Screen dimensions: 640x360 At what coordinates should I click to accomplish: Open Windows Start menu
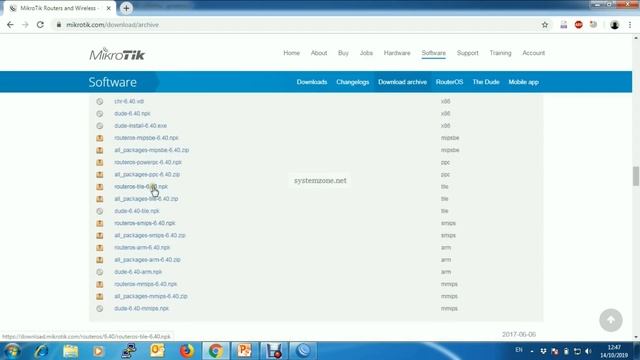pyautogui.click(x=12, y=351)
